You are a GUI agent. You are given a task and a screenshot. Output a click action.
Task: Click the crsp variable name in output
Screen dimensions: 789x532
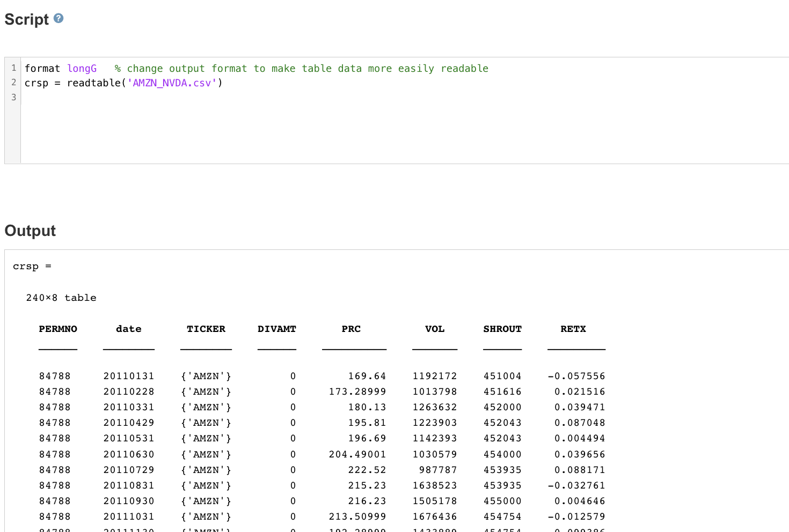[24, 265]
